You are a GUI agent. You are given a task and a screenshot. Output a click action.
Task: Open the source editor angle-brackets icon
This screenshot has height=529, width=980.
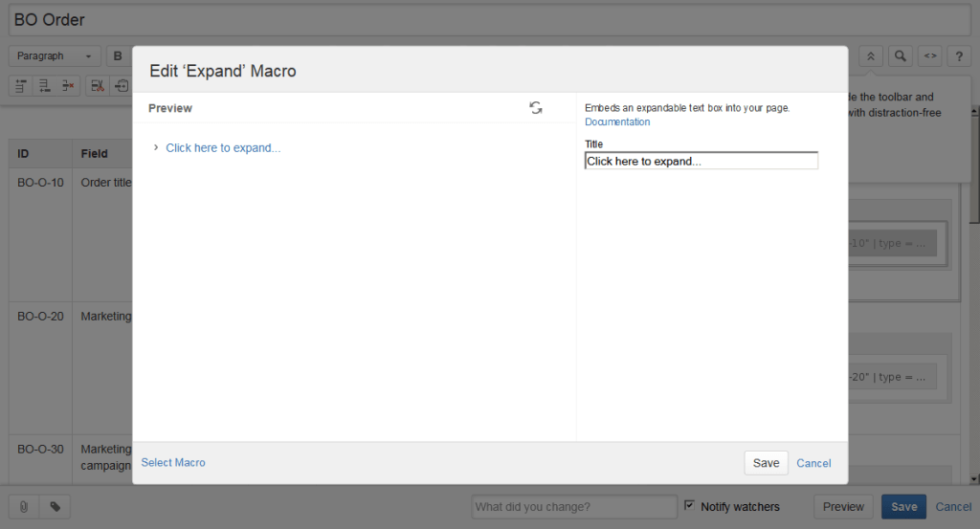coord(930,56)
